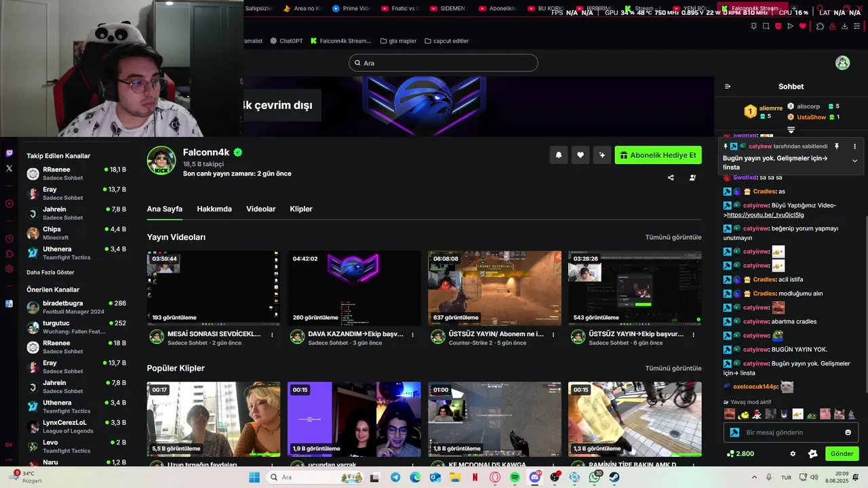Select the Ana Sayfa tab
This screenshot has width=868, height=488.
tap(165, 209)
